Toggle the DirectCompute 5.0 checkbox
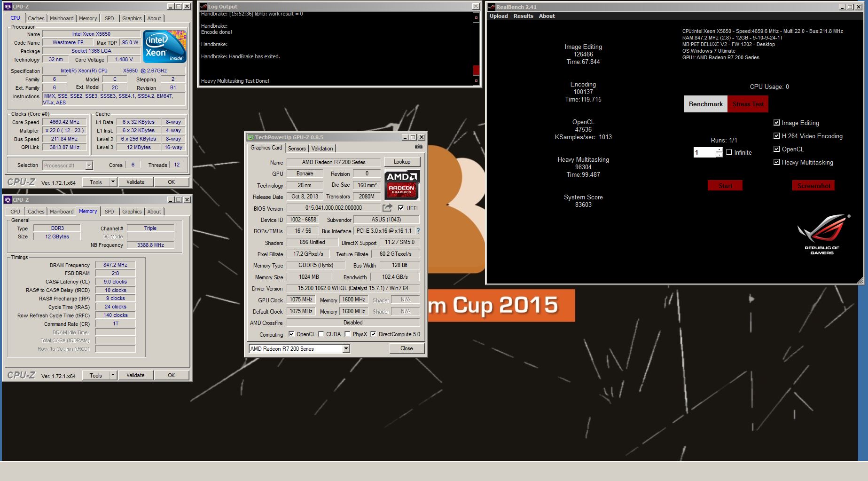The height and width of the screenshot is (481, 868). click(373, 334)
